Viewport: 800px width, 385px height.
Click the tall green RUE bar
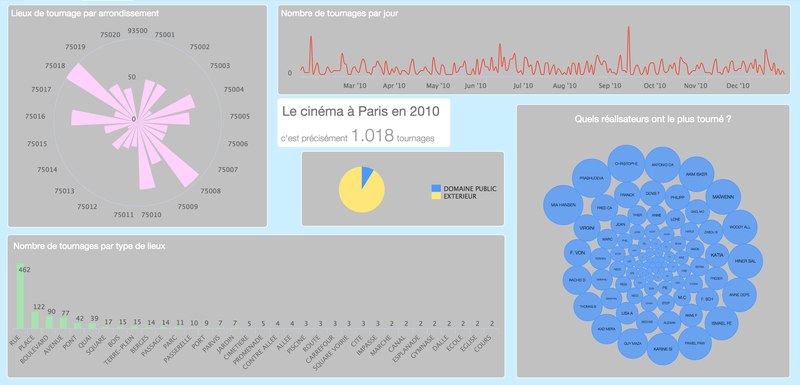point(20,296)
